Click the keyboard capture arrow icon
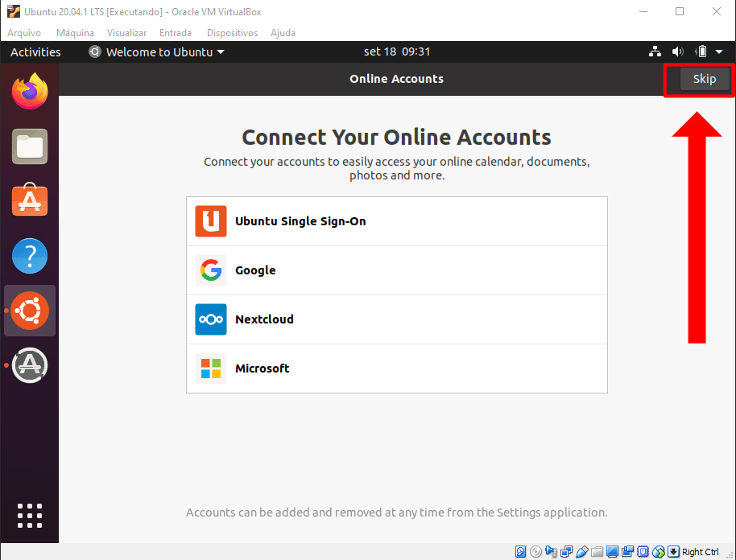The image size is (736, 560). tap(674, 552)
